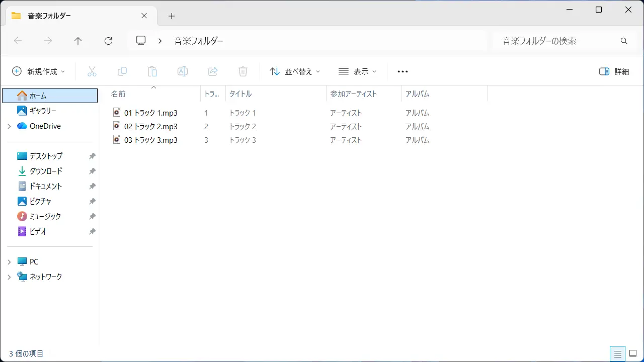Screen dimensions: 644x362
Task: Click the Rename icon in toolbar
Action: (x=182, y=71)
